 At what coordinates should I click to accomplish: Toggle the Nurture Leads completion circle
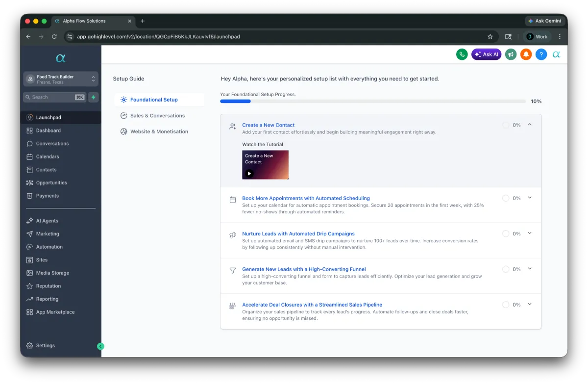pos(506,234)
